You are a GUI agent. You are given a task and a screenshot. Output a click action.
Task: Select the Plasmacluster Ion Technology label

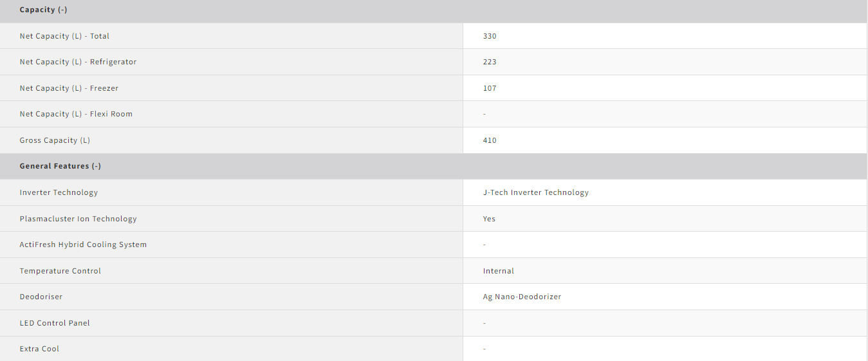click(78, 219)
